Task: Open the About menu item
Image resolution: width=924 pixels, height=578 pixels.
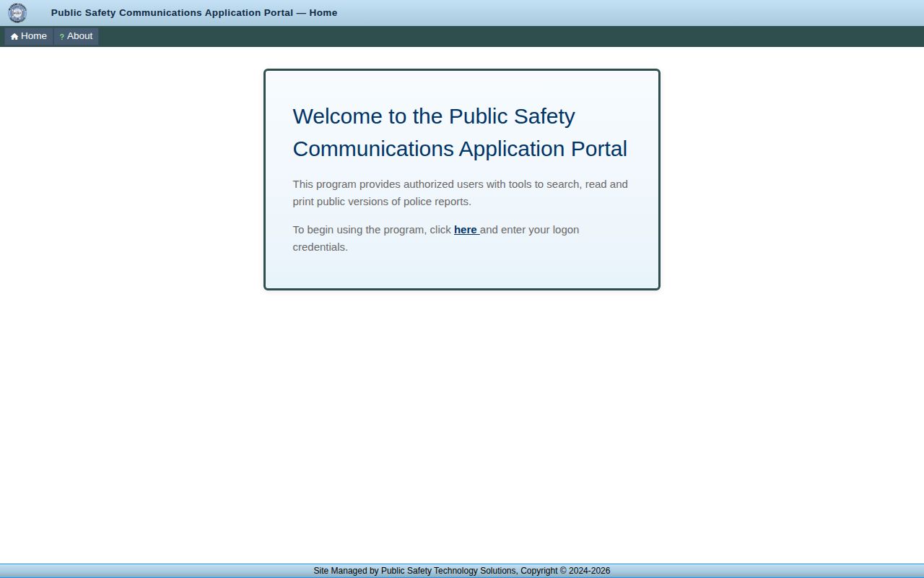Action: click(76, 36)
